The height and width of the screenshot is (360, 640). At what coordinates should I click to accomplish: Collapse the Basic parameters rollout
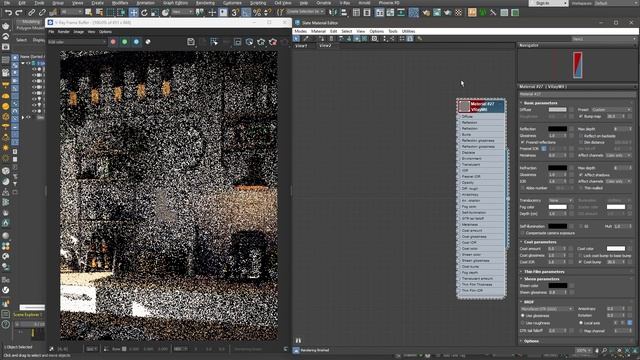click(x=540, y=103)
